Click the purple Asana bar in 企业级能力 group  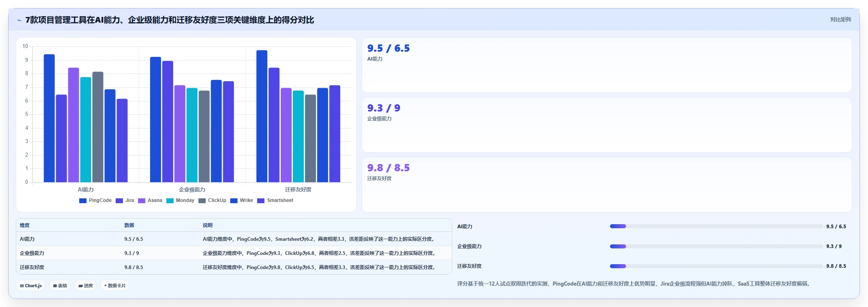[180, 134]
